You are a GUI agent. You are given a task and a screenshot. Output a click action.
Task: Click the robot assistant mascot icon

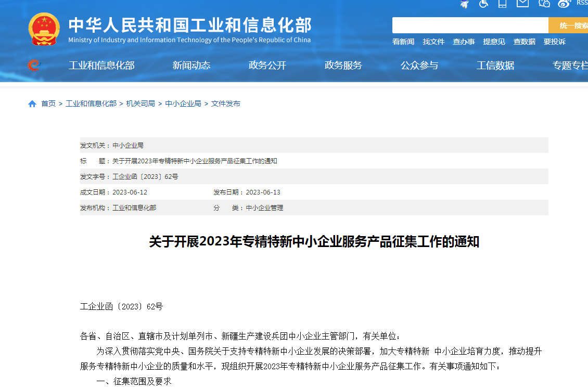(x=464, y=4)
